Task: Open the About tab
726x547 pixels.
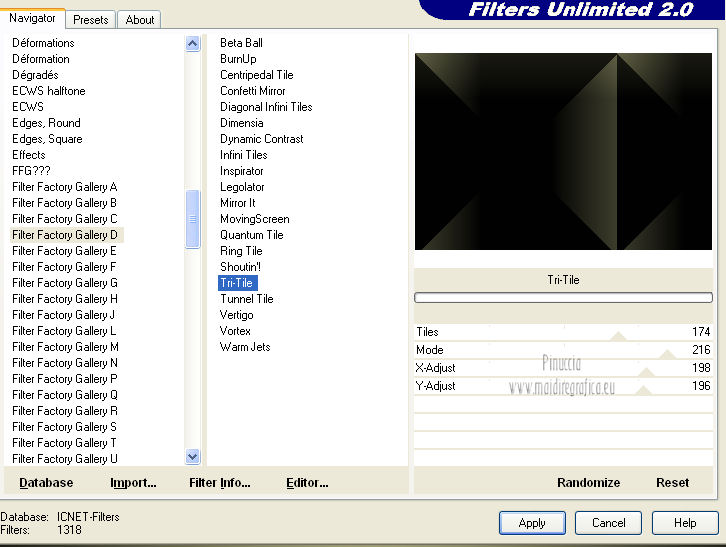Action: (139, 19)
